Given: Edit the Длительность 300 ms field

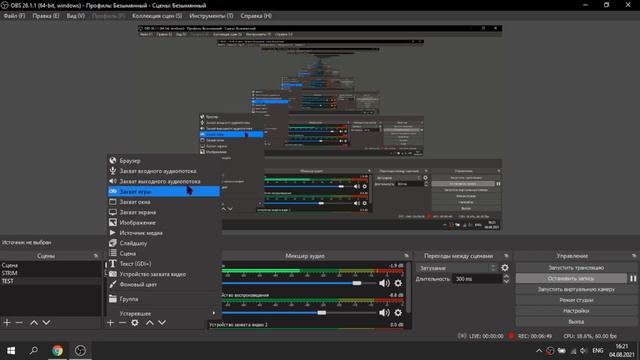Looking at the screenshot, I should click(x=478, y=279).
